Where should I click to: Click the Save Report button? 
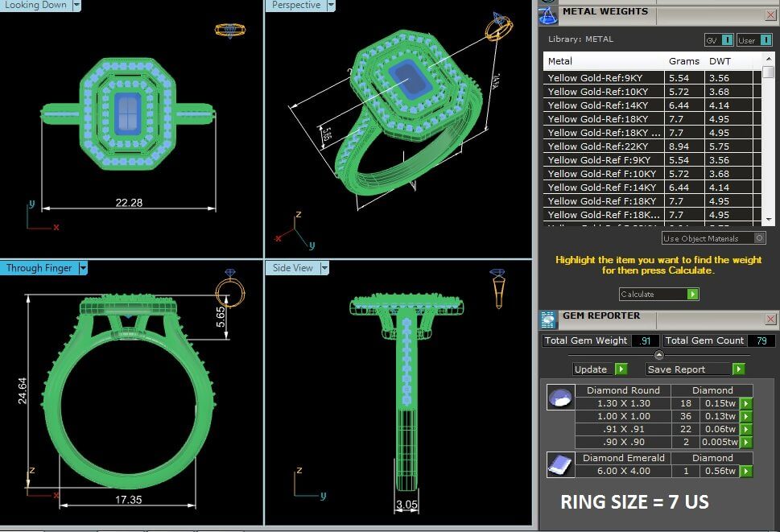pyautogui.click(x=695, y=369)
